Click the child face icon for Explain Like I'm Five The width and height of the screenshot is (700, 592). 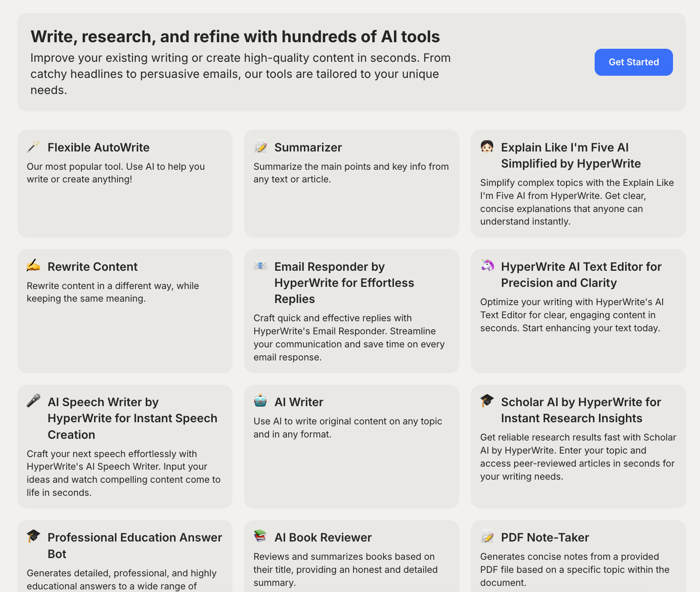point(487,146)
